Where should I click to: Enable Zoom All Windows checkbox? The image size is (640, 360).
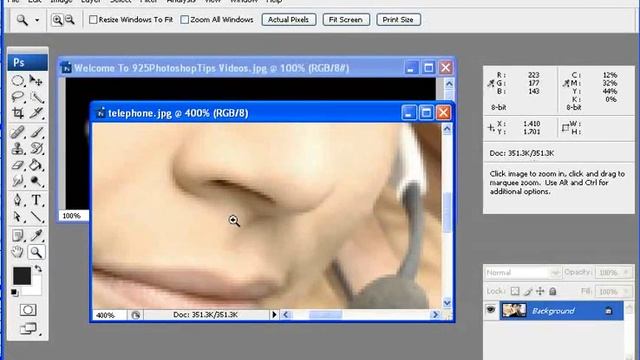tap(184, 20)
